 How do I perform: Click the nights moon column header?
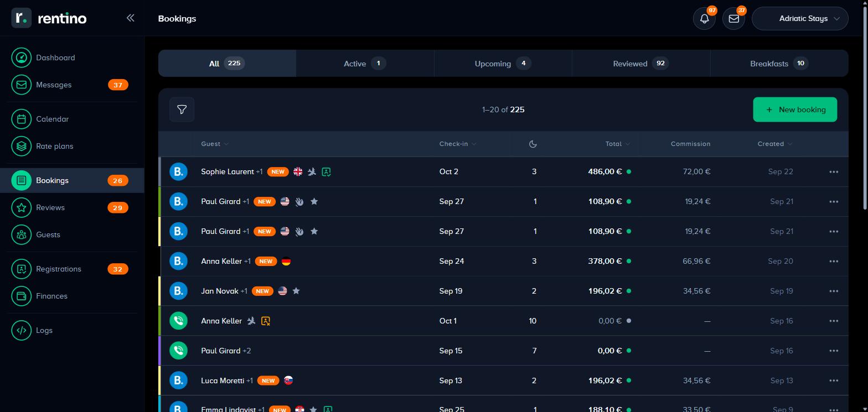click(x=533, y=144)
